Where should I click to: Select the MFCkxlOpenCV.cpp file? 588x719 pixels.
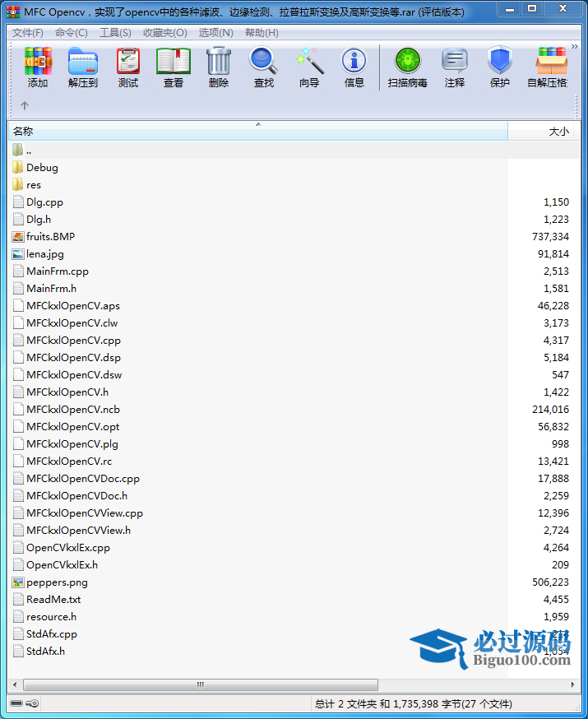[73, 341]
